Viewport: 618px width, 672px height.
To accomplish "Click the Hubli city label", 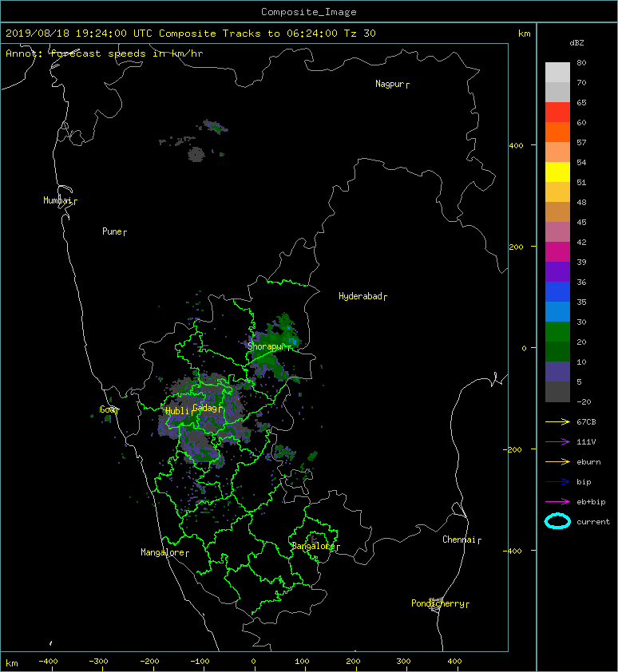I will (x=180, y=411).
